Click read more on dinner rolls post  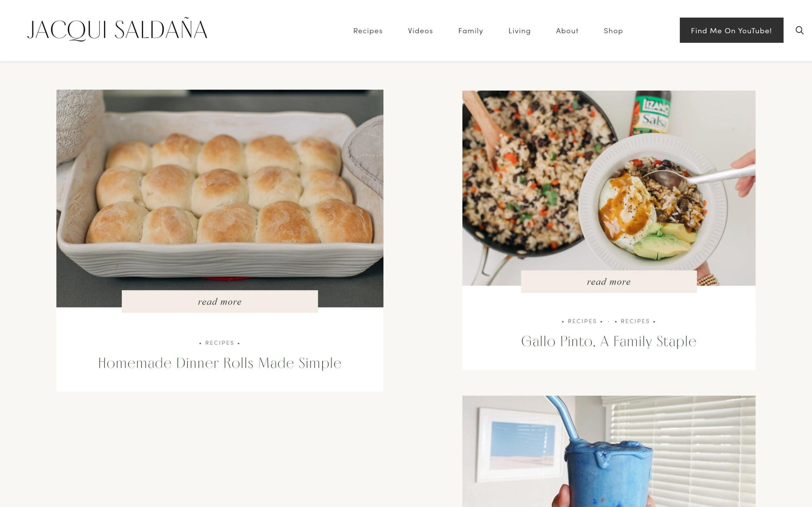click(x=220, y=301)
